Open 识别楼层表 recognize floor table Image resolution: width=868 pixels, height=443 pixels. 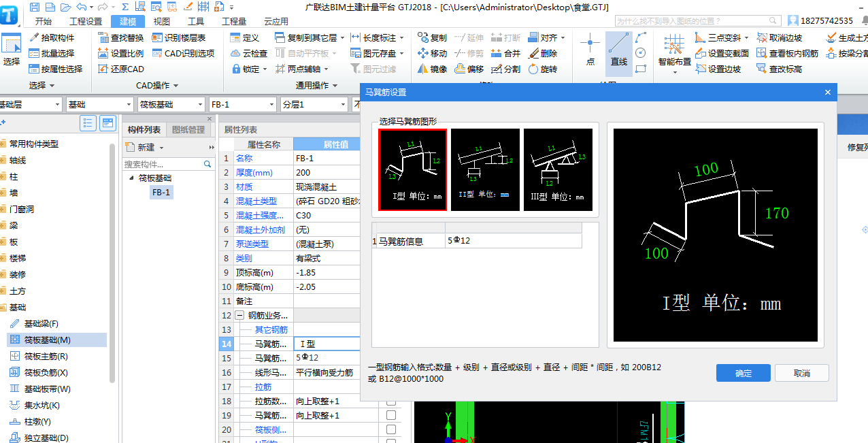pos(178,37)
